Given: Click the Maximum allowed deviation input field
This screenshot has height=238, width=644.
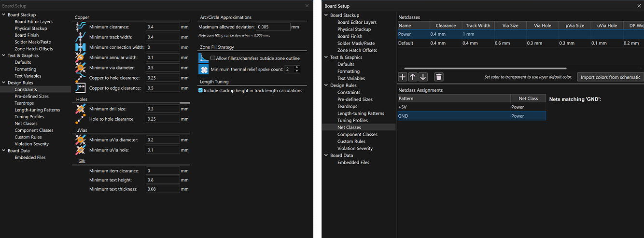Looking at the screenshot, I should tap(273, 27).
